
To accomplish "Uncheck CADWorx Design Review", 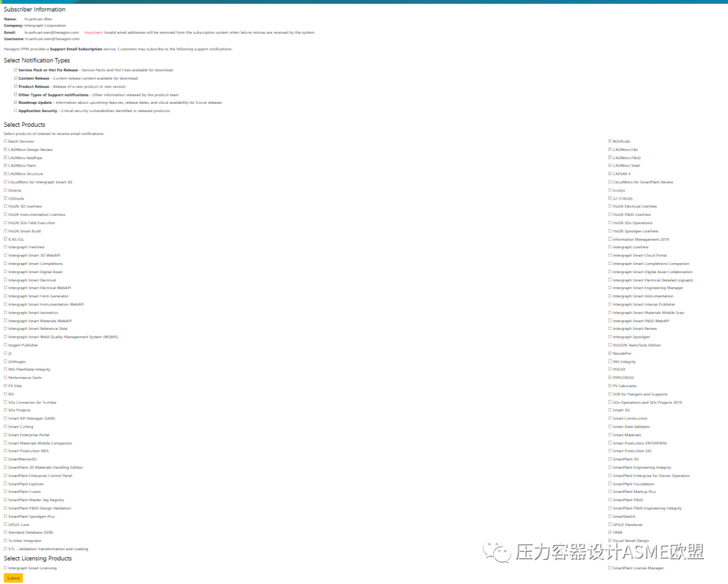I will click(x=5, y=150).
